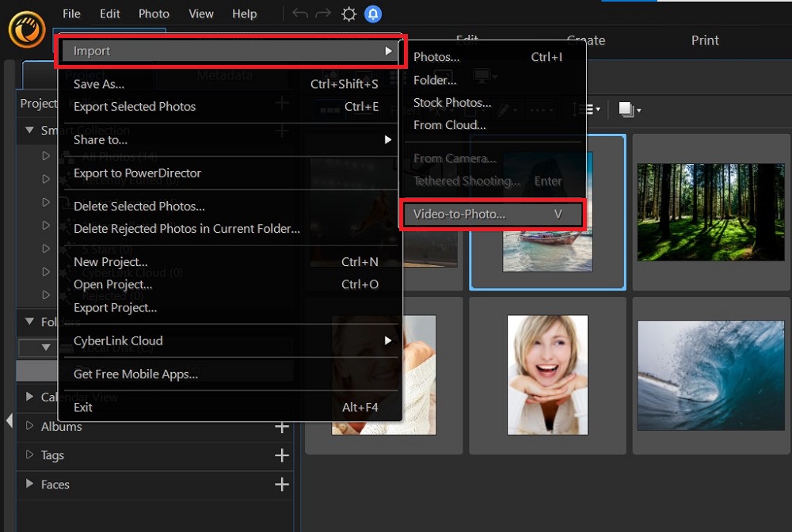Collapse the left panel with arrow handle
This screenshot has height=532, width=792.
pos(9,420)
